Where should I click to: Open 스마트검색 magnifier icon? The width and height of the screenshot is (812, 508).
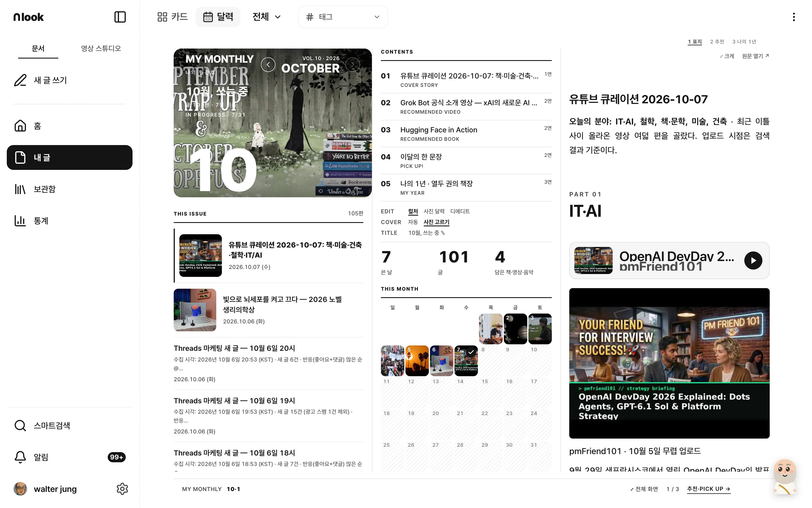pos(20,425)
